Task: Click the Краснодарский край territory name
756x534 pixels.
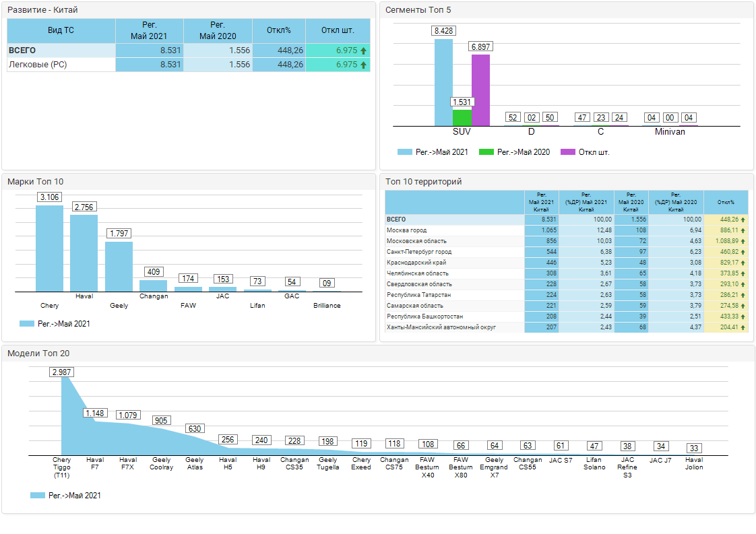Action: [x=416, y=263]
